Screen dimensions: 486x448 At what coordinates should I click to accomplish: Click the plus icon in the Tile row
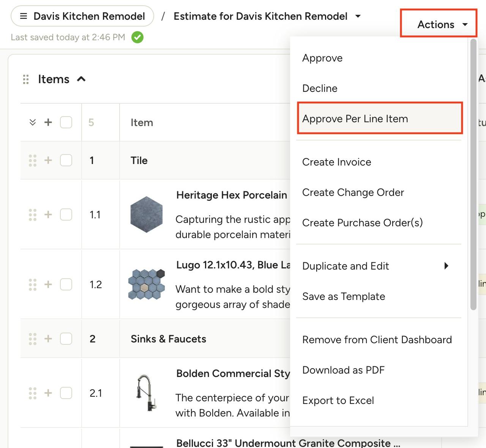click(48, 160)
